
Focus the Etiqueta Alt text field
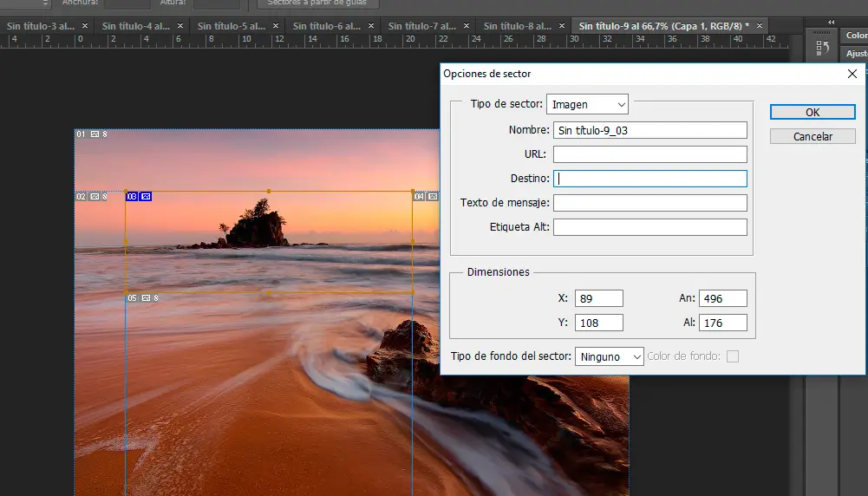(x=649, y=227)
